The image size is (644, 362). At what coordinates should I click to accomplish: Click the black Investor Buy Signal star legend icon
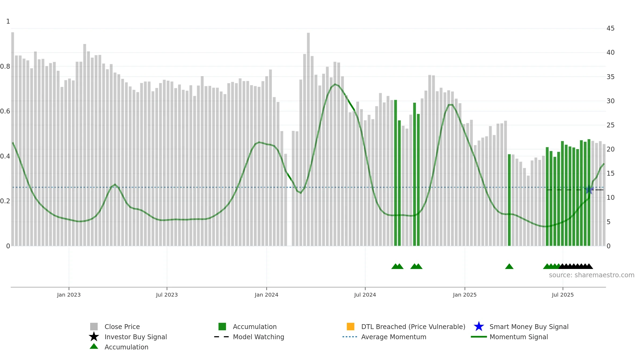[94, 337]
